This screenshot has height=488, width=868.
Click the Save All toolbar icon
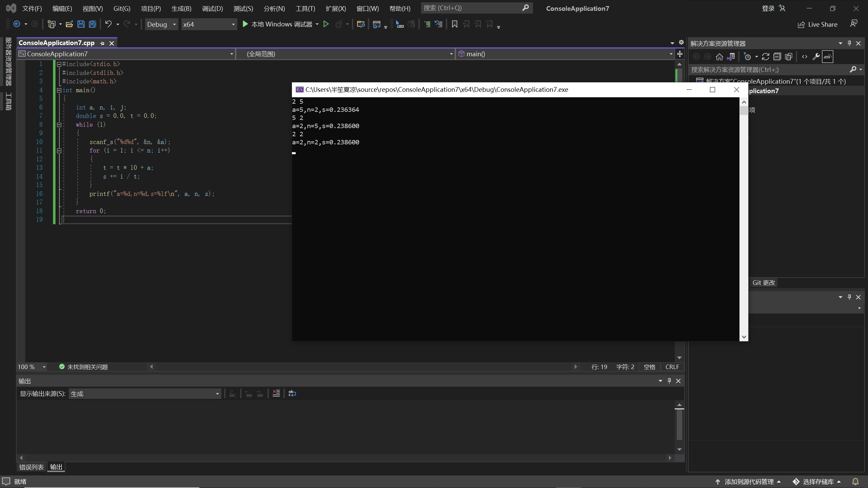pos(92,24)
